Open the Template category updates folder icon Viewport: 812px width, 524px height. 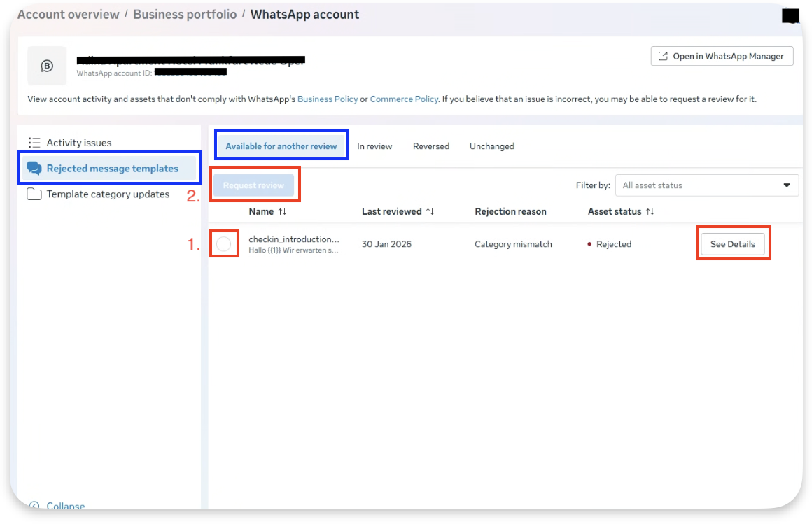[34, 194]
